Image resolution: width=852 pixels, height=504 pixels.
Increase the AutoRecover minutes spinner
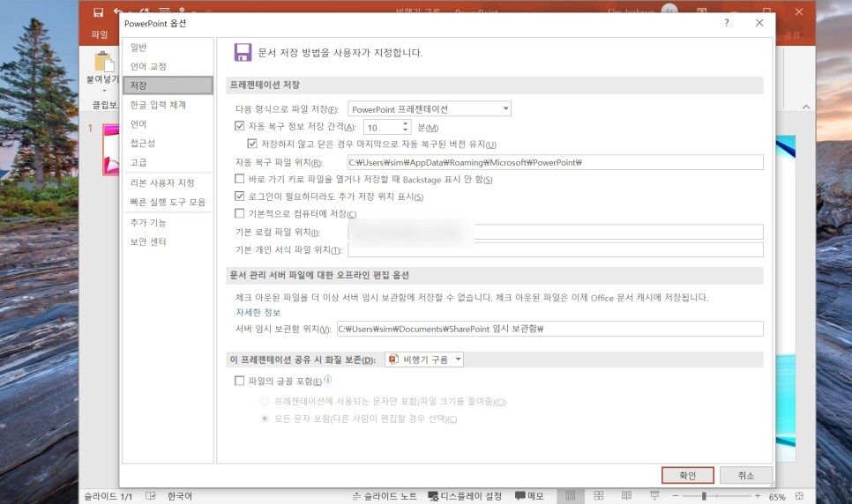click(406, 123)
